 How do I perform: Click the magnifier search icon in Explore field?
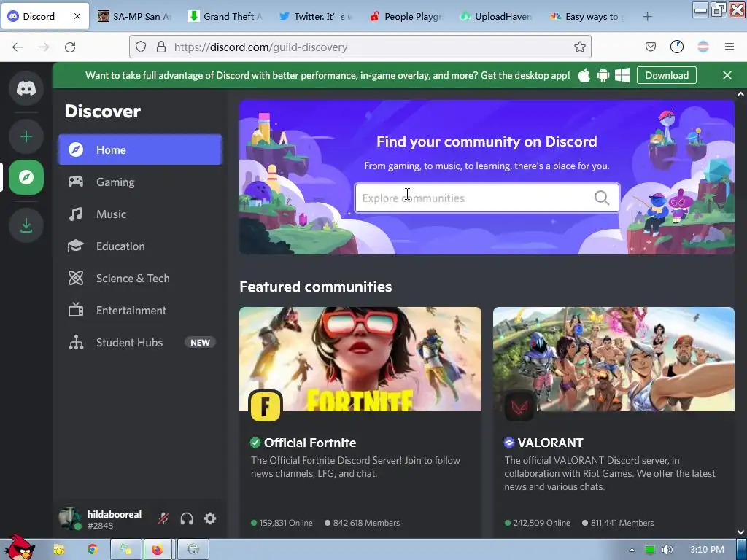click(602, 198)
